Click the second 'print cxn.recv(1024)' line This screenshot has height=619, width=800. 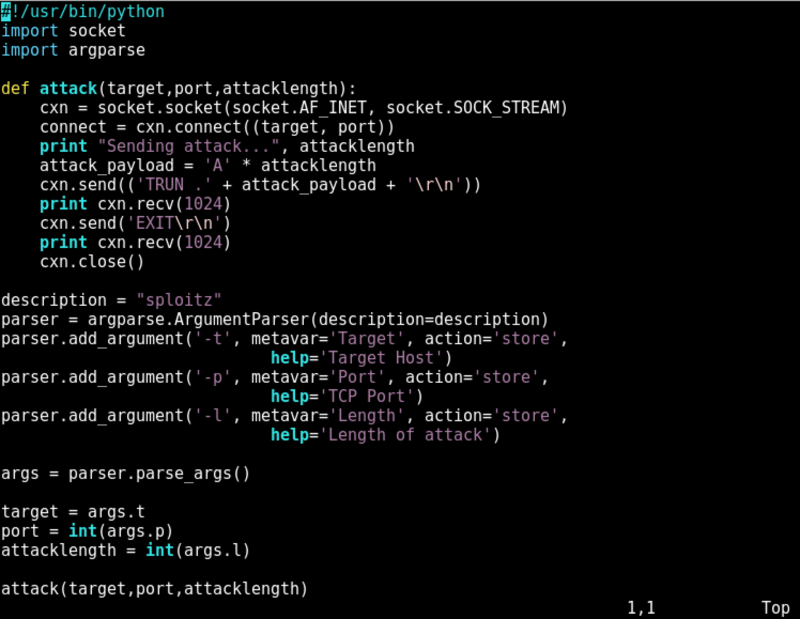pos(135,242)
